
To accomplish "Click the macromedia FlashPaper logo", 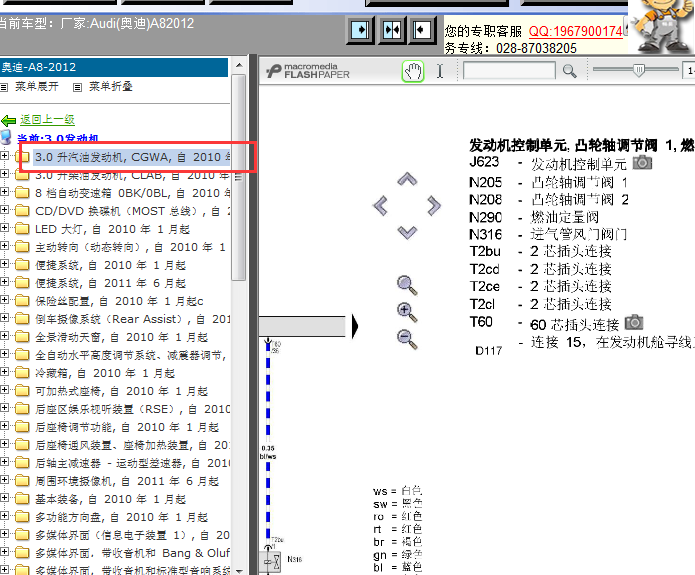I will coord(308,71).
